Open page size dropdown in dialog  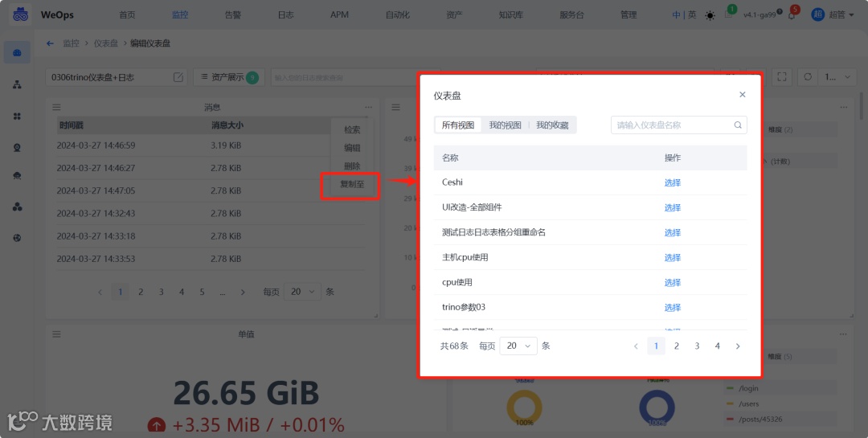click(x=518, y=346)
